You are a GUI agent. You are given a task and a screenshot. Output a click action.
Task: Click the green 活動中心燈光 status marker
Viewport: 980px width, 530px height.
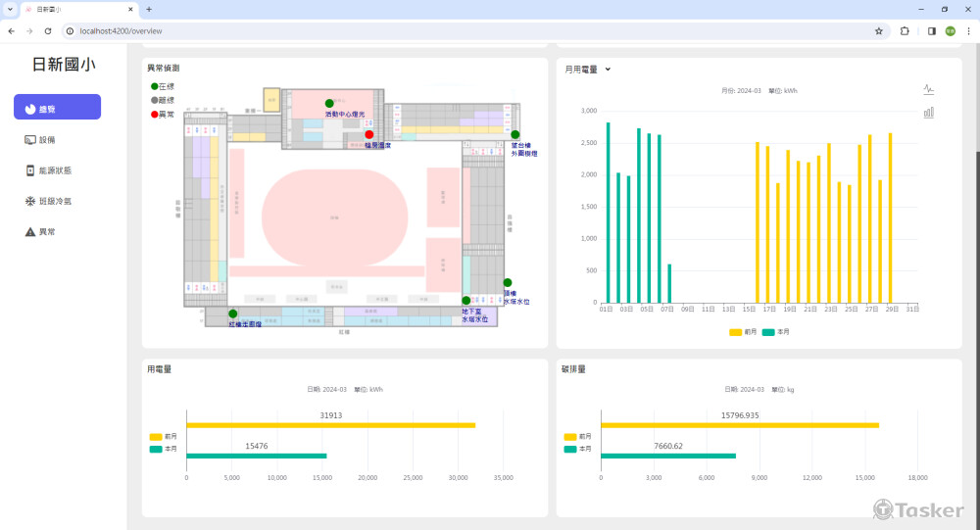coord(329,103)
